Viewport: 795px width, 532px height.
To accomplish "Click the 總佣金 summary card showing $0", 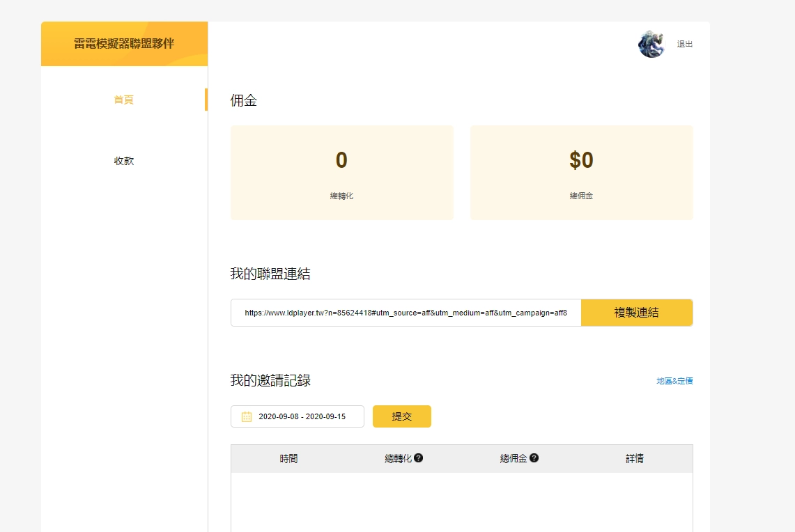I will pos(581,172).
